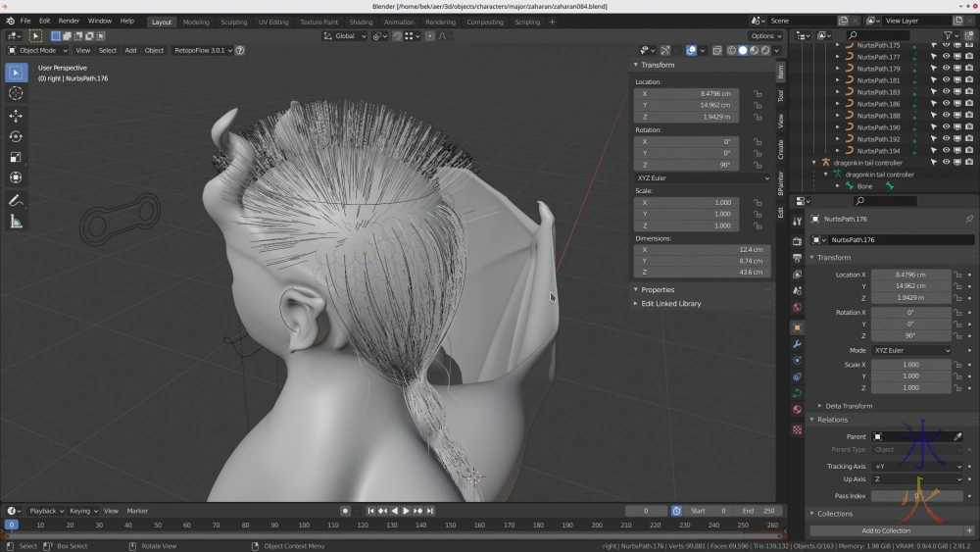Image resolution: width=980 pixels, height=552 pixels.
Task: Select the Annotate pencil tool
Action: [x=16, y=200]
